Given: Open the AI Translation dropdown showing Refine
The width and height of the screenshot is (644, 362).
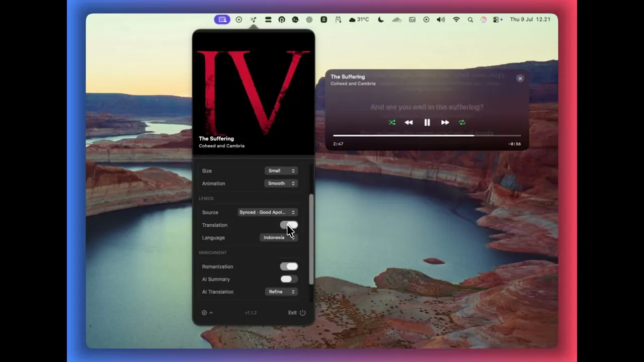Looking at the screenshot, I should pos(281,292).
